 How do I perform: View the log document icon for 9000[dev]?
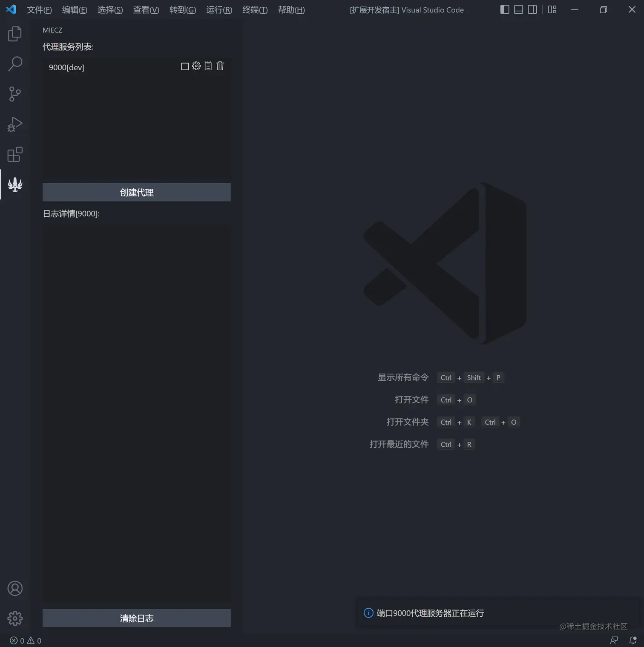(x=208, y=66)
